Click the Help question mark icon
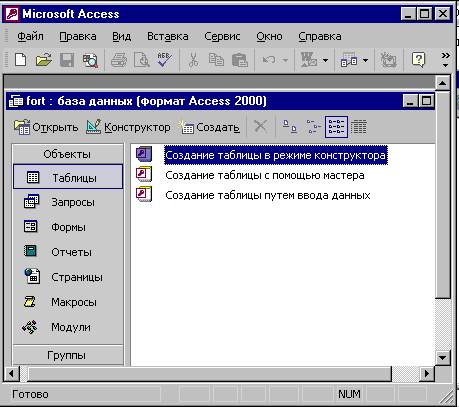Image resolution: width=459 pixels, height=407 pixels. 418,60
